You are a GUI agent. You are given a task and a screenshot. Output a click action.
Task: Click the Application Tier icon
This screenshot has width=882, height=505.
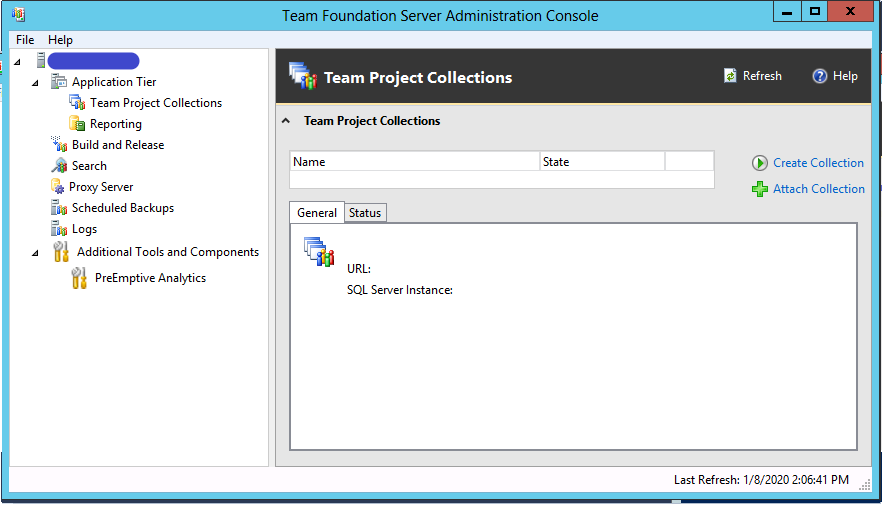tap(58, 82)
